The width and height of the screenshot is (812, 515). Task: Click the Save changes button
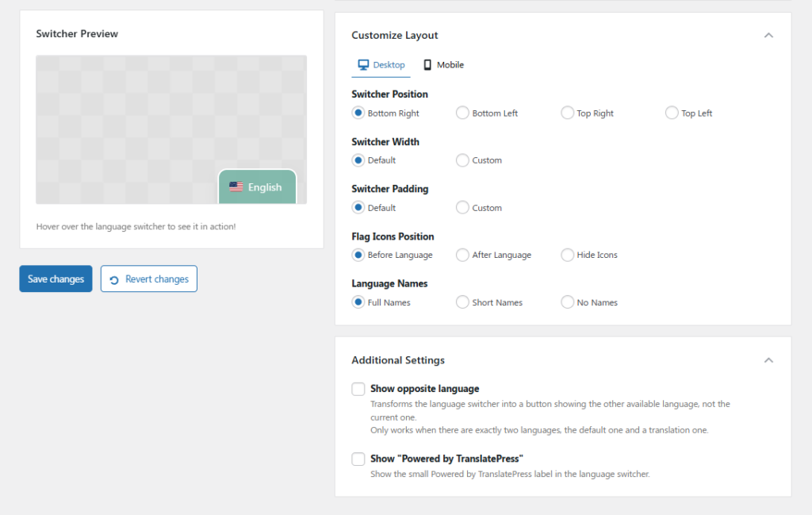56,279
